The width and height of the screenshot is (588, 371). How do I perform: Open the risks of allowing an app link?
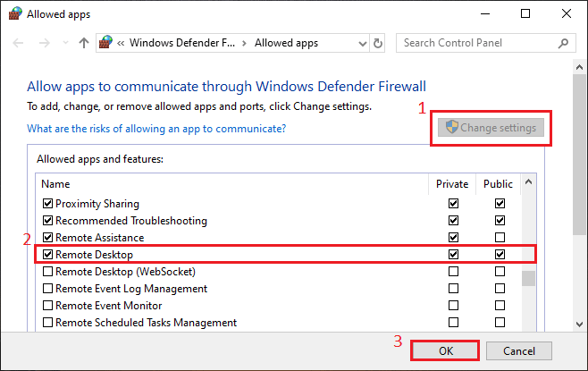pos(156,129)
